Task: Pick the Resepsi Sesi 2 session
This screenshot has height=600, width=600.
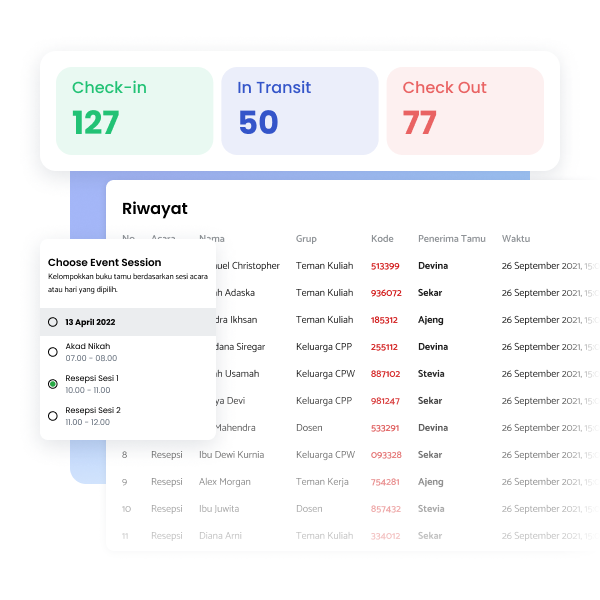Action: pos(53,416)
